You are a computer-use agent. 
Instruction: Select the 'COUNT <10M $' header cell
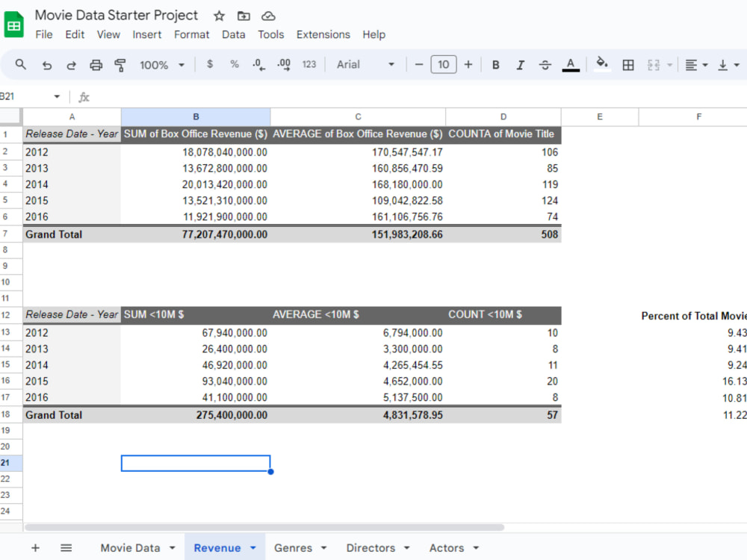[503, 315]
